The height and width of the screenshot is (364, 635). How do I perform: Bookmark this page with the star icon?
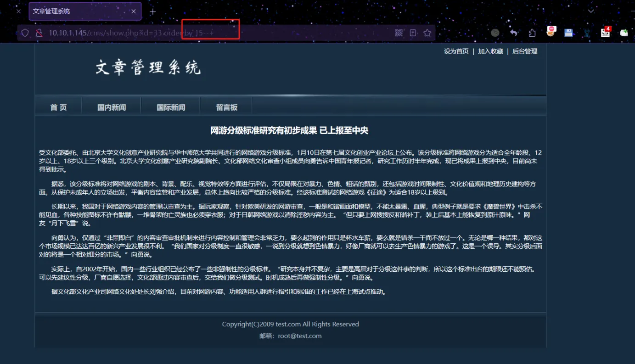coord(427,33)
